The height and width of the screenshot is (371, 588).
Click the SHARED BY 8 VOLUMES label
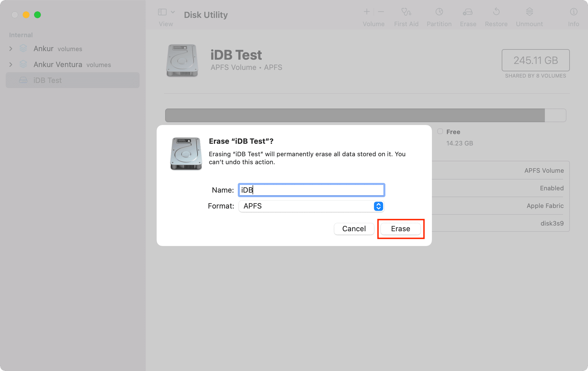click(x=535, y=76)
